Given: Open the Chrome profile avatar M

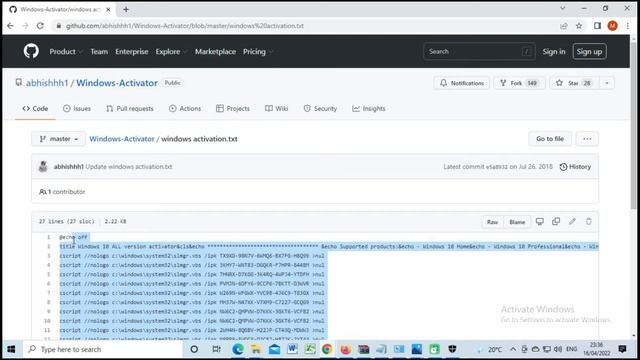Looking at the screenshot, I should tap(612, 26).
